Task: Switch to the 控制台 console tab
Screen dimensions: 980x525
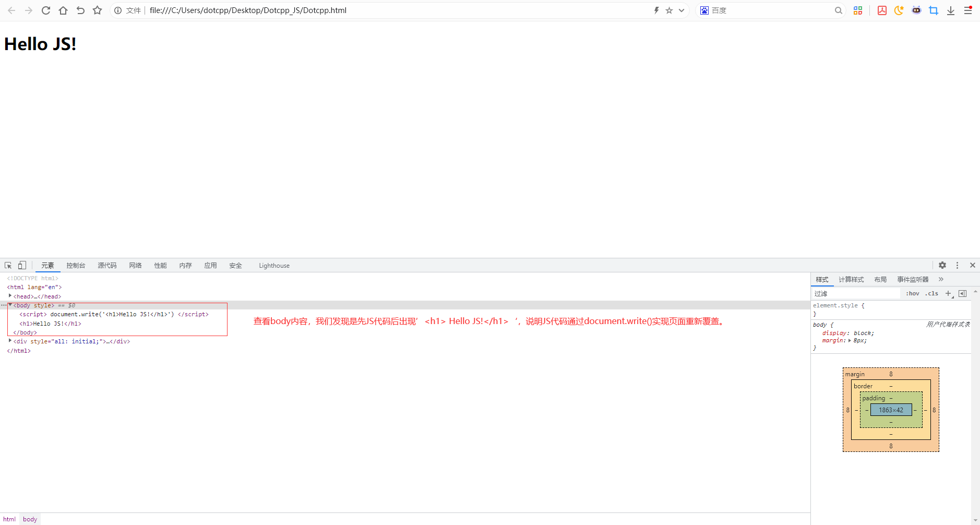Action: (76, 265)
